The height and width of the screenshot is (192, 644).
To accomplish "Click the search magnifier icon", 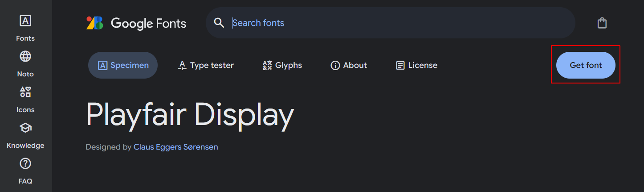I will [219, 23].
